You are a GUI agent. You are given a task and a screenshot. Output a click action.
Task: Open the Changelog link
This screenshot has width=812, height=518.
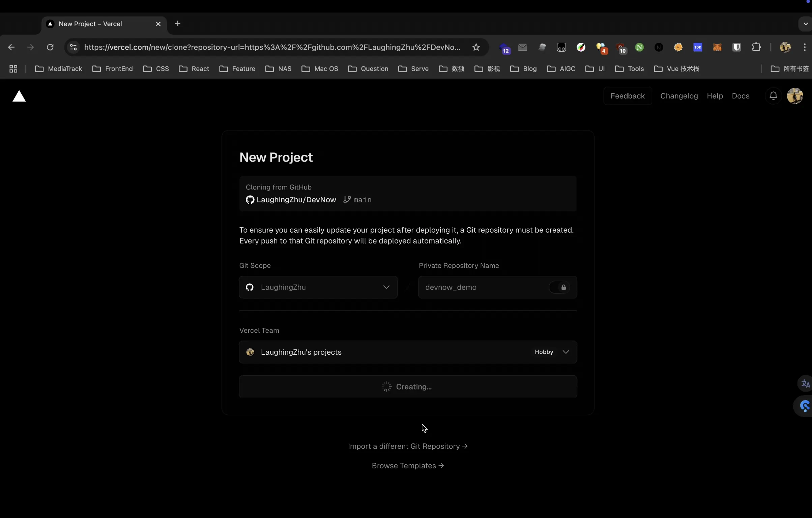coord(679,96)
